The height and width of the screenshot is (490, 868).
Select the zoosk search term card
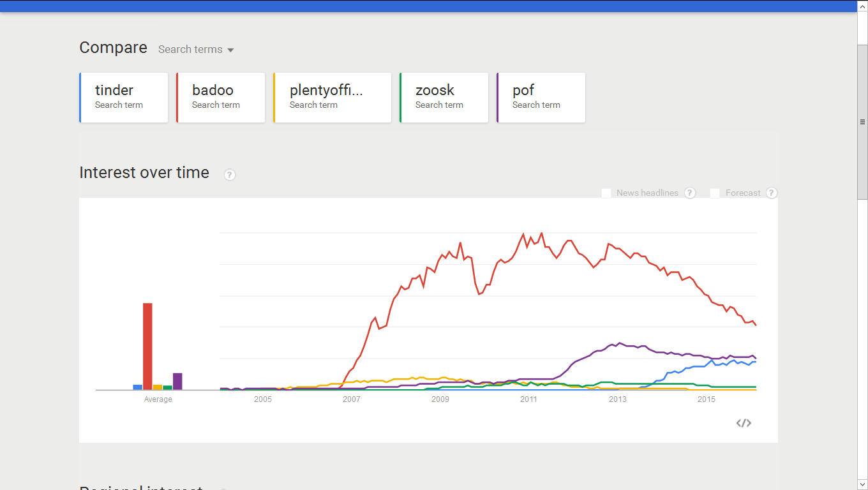(444, 98)
